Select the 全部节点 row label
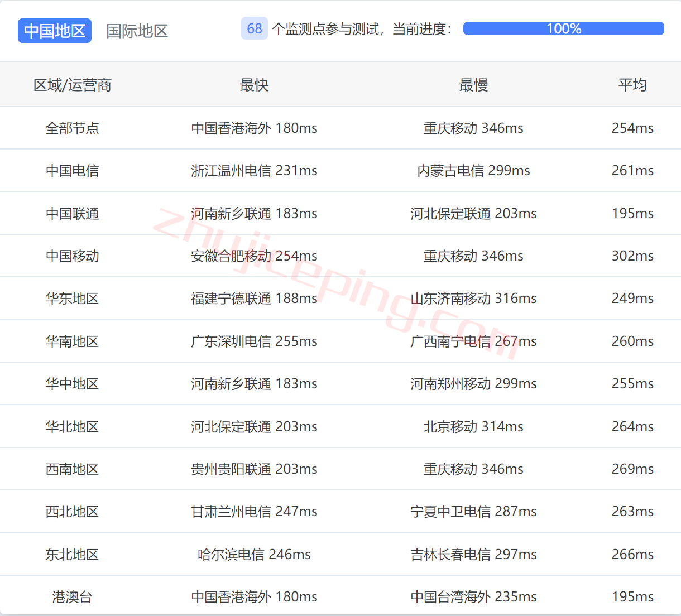This screenshot has height=616, width=681. point(73,128)
